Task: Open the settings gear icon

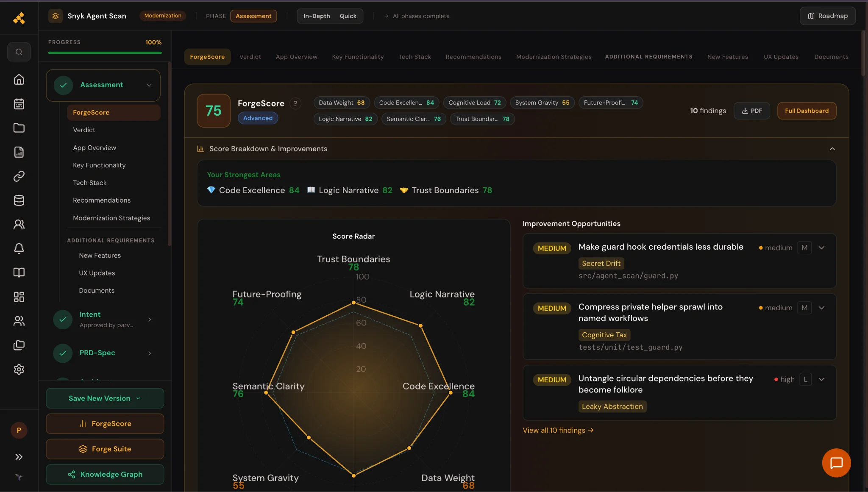Action: pos(19,370)
